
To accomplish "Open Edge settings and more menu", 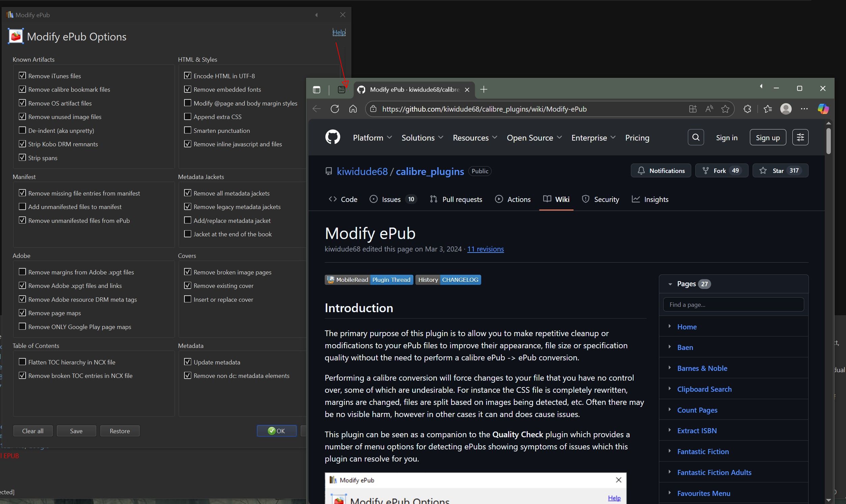I will pos(804,109).
